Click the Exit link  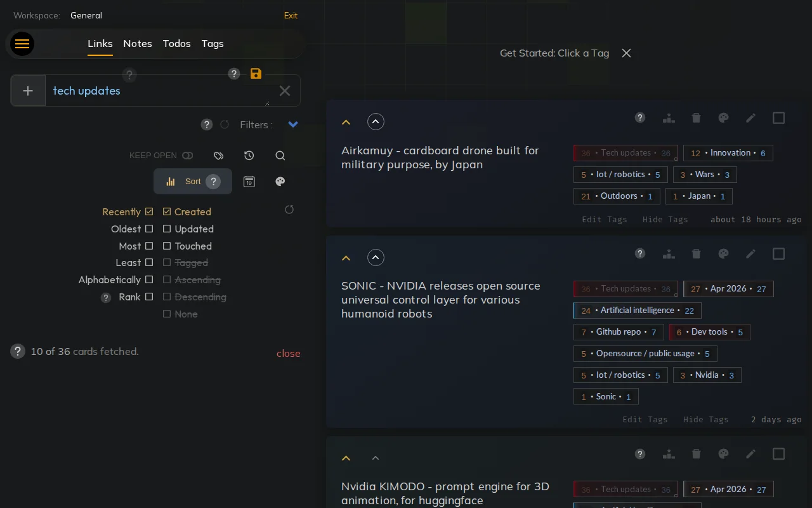click(x=291, y=15)
